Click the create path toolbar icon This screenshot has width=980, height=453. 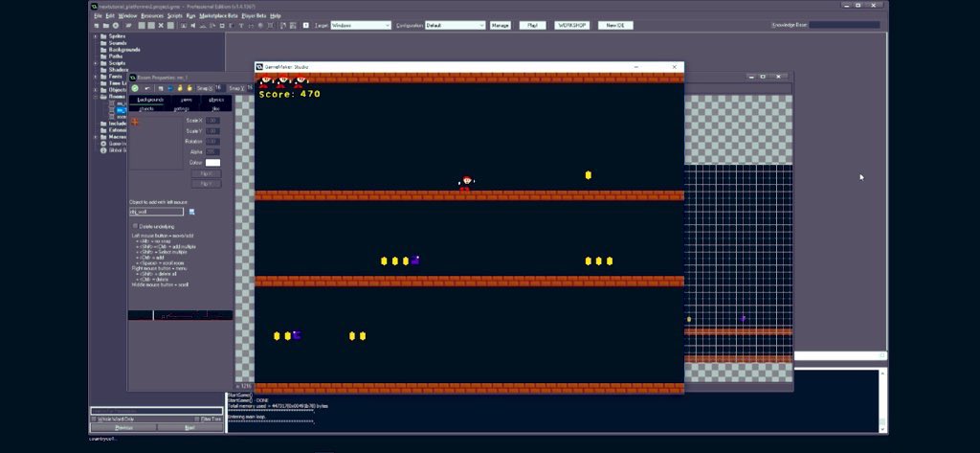click(212, 26)
